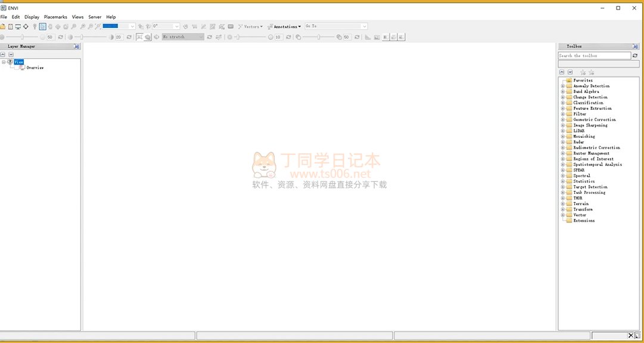Expand all layers in Layer Manager
644x343 pixels.
click(x=11, y=54)
